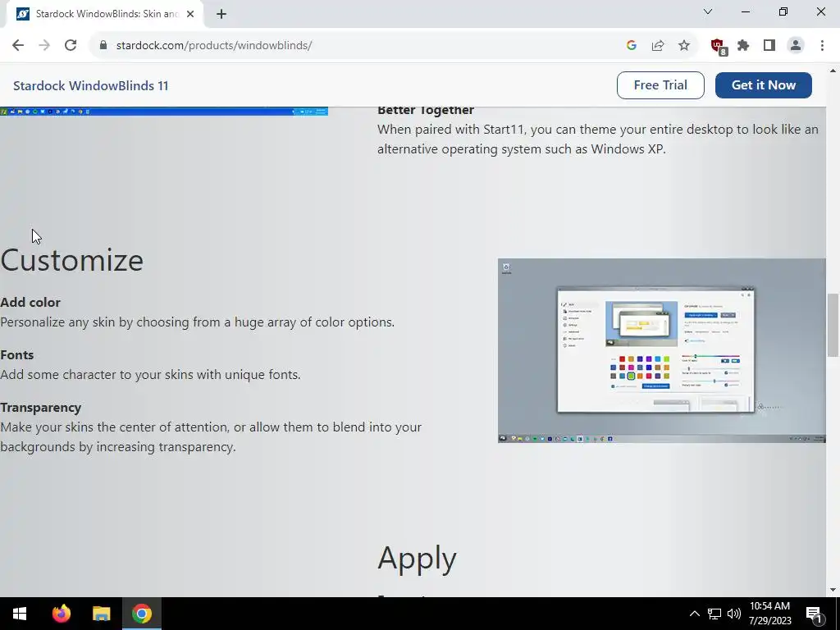Image resolution: width=840 pixels, height=630 pixels.
Task: Open the clock showing 10:54 AM
Action: [769, 614]
